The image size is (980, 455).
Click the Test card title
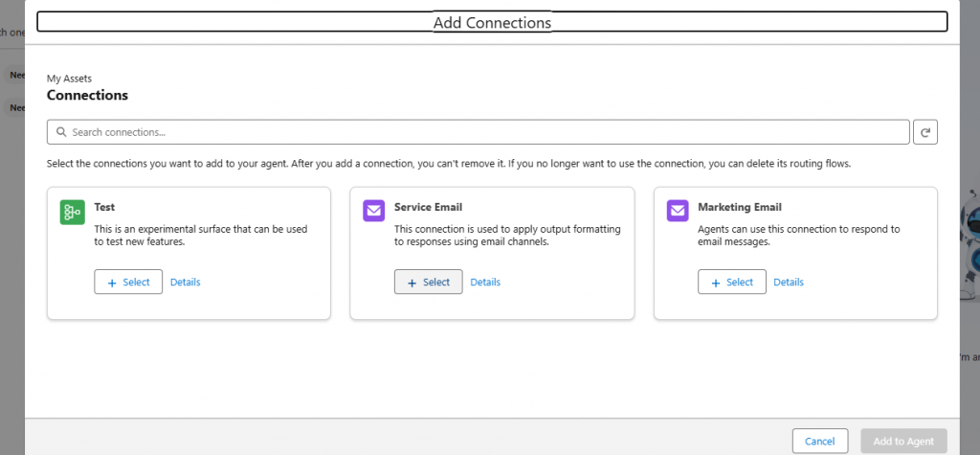104,207
